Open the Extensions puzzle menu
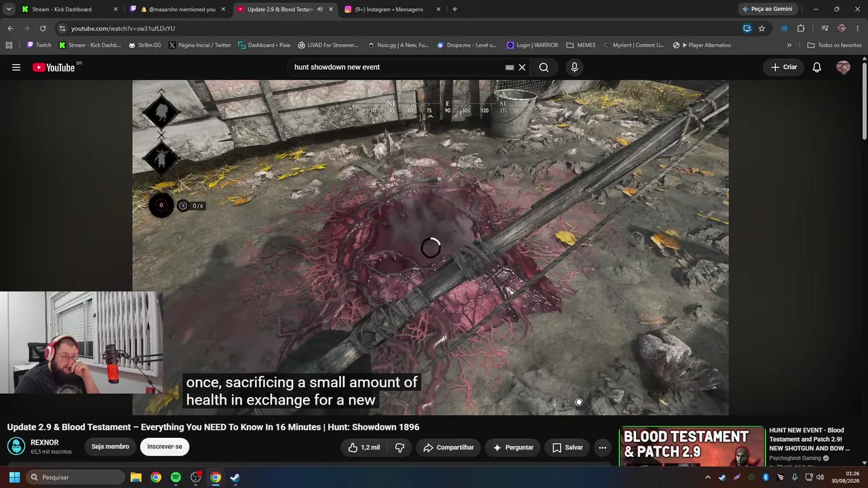The height and width of the screenshot is (488, 868). [801, 28]
